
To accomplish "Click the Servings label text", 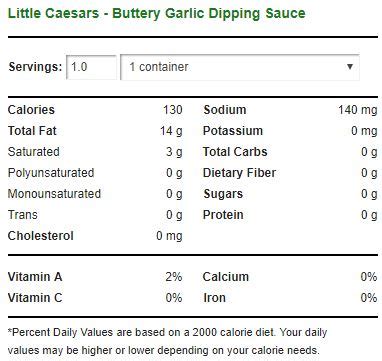I will click(35, 67).
